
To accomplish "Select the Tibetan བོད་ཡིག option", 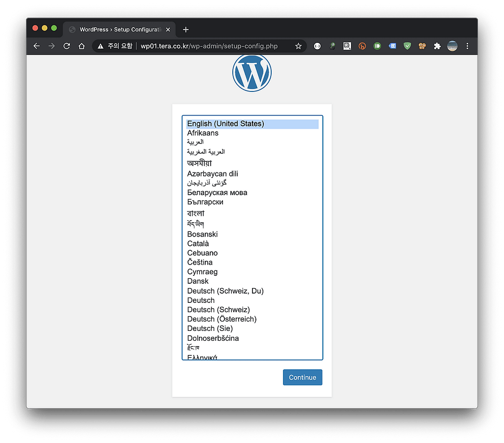I will point(252,224).
